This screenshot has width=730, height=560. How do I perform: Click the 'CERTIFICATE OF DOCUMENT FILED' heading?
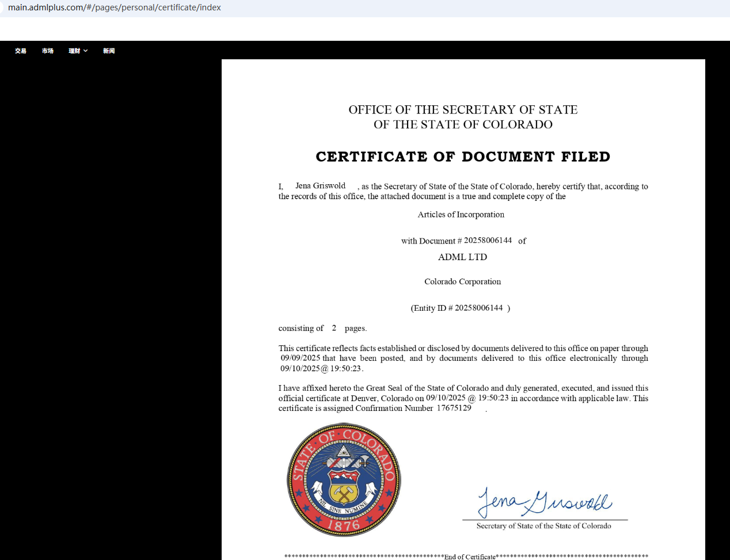(463, 157)
